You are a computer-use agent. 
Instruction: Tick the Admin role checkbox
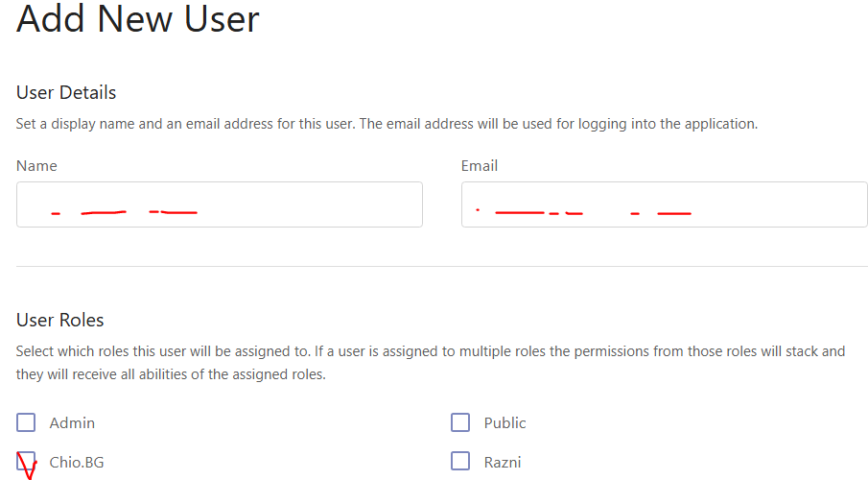(x=26, y=422)
